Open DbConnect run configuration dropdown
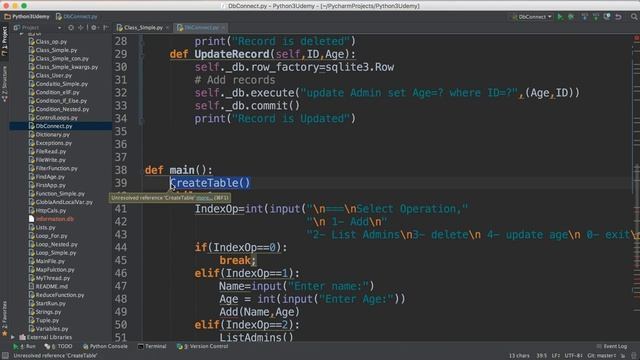 pyautogui.click(x=532, y=17)
